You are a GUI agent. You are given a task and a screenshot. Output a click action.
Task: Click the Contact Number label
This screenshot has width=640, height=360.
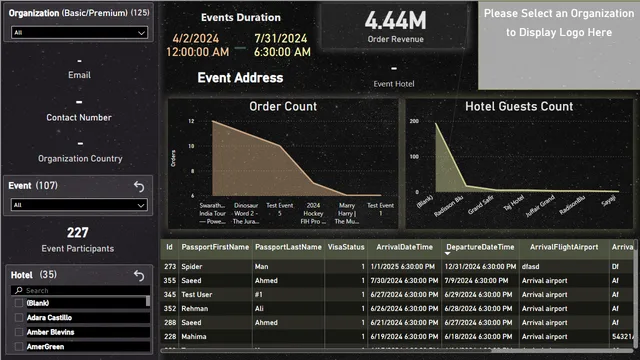(x=79, y=118)
